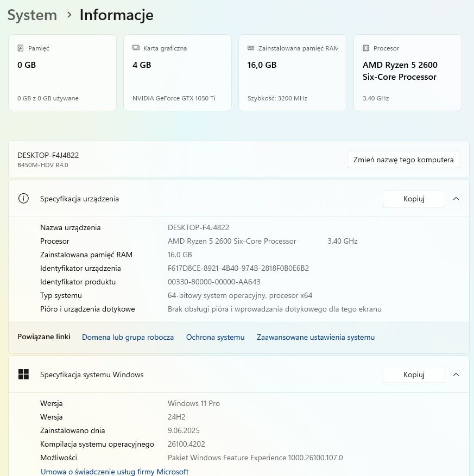Screen dimensions: 474x476
Task: Click the 0 GB z 0 GB używane text
Action: pos(48,98)
